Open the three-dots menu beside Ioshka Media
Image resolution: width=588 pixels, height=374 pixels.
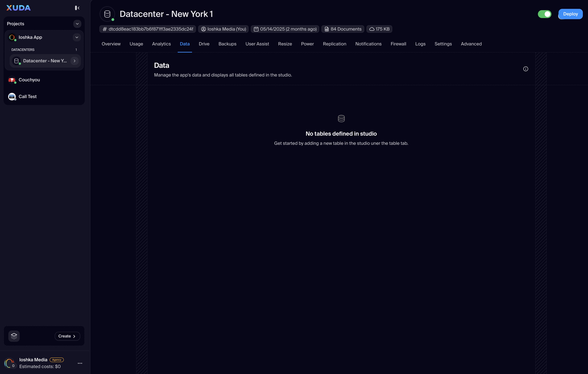[x=80, y=363]
